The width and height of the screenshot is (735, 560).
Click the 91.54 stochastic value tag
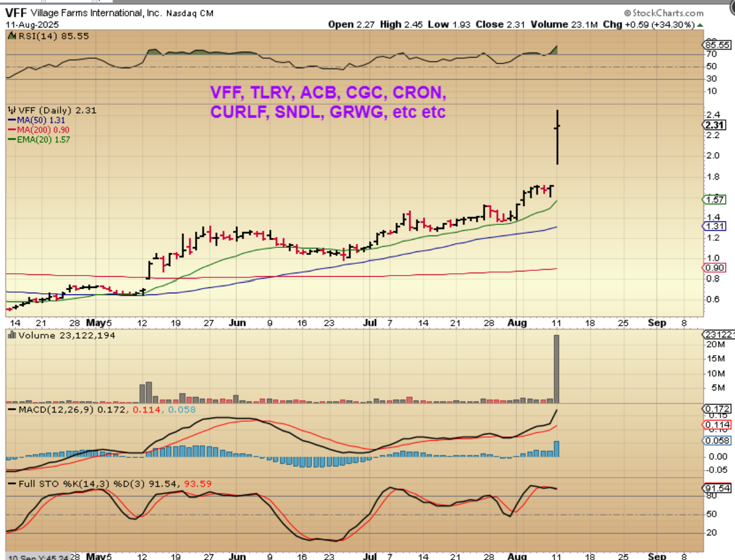click(717, 488)
